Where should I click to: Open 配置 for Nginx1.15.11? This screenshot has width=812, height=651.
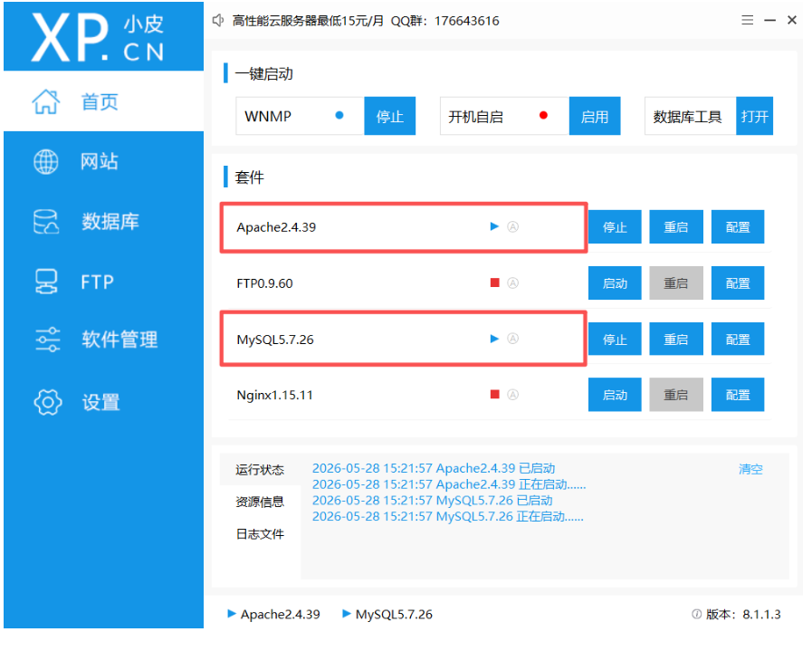pyautogui.click(x=738, y=395)
